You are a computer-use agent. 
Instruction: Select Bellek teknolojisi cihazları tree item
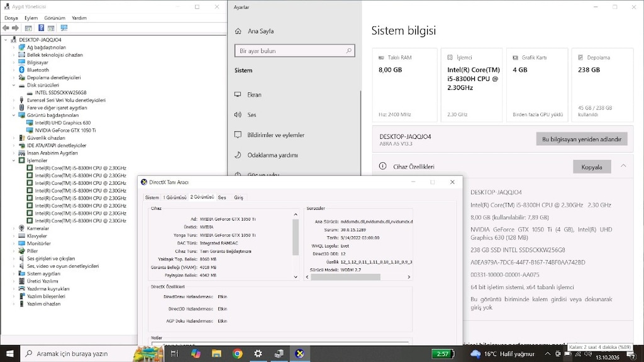pyautogui.click(x=55, y=55)
